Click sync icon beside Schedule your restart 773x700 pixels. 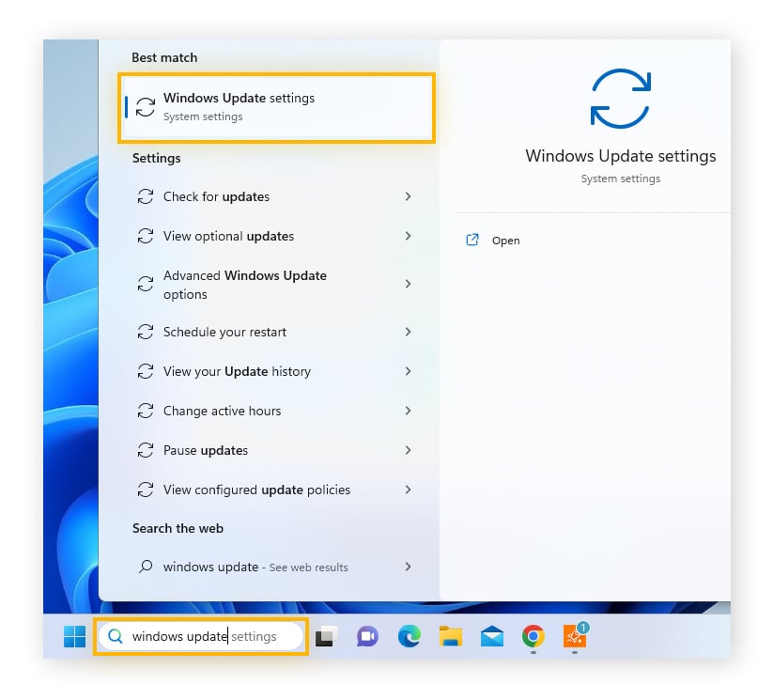(x=146, y=332)
